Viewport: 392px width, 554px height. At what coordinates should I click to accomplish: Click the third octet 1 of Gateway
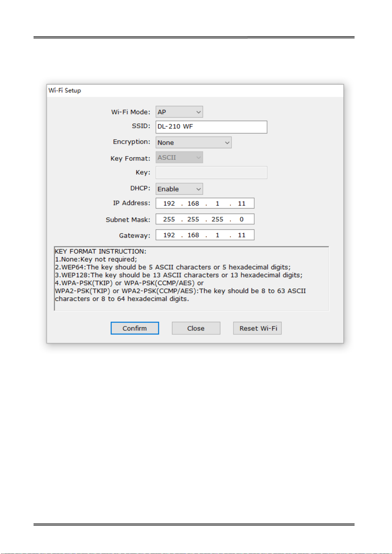tap(217, 235)
